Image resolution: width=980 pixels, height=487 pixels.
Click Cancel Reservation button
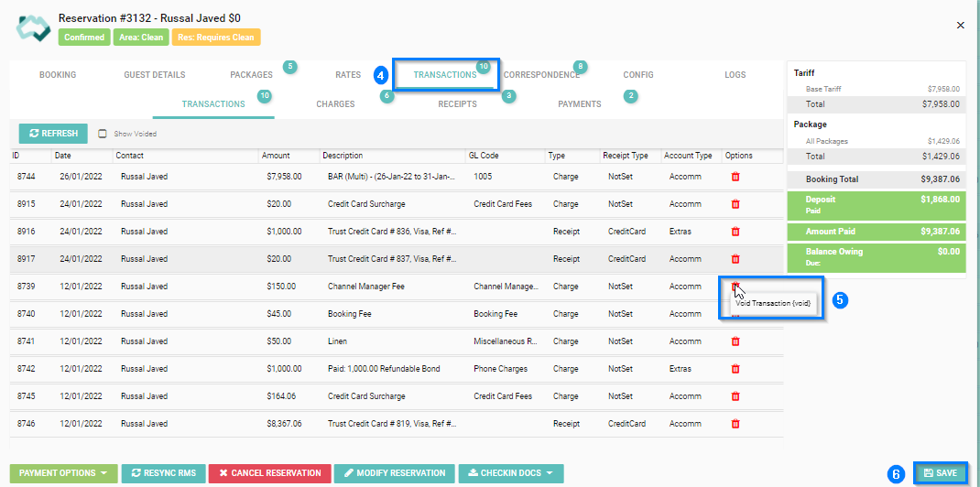268,473
